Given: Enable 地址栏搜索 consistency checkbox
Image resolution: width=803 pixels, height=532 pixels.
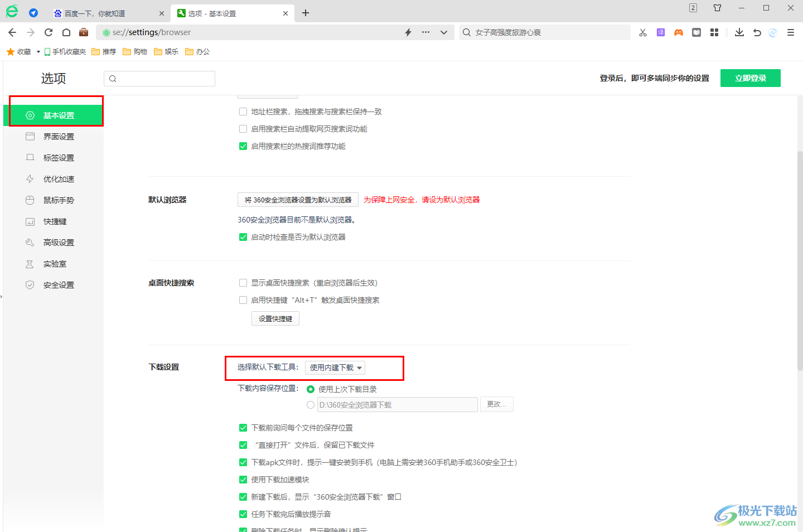Looking at the screenshot, I should [x=243, y=112].
